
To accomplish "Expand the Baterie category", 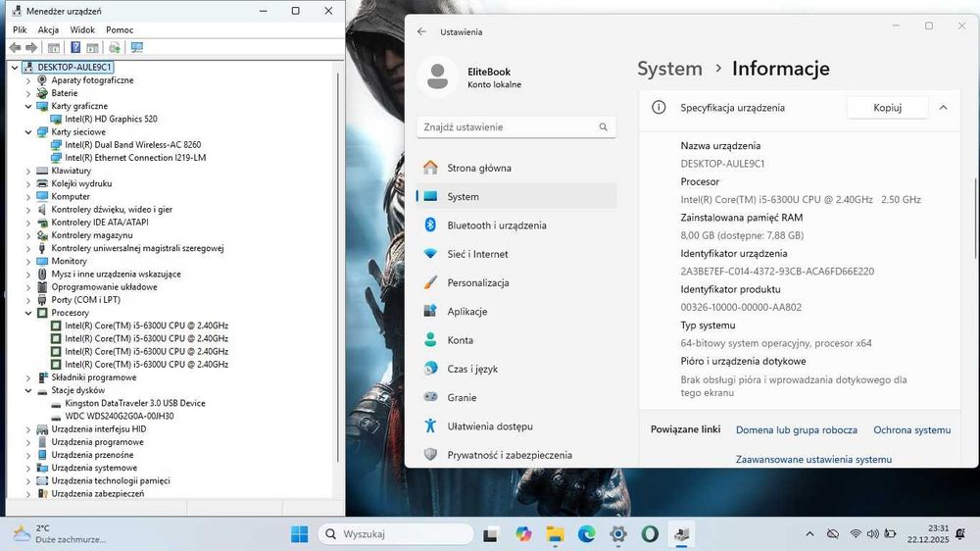I will pos(28,93).
